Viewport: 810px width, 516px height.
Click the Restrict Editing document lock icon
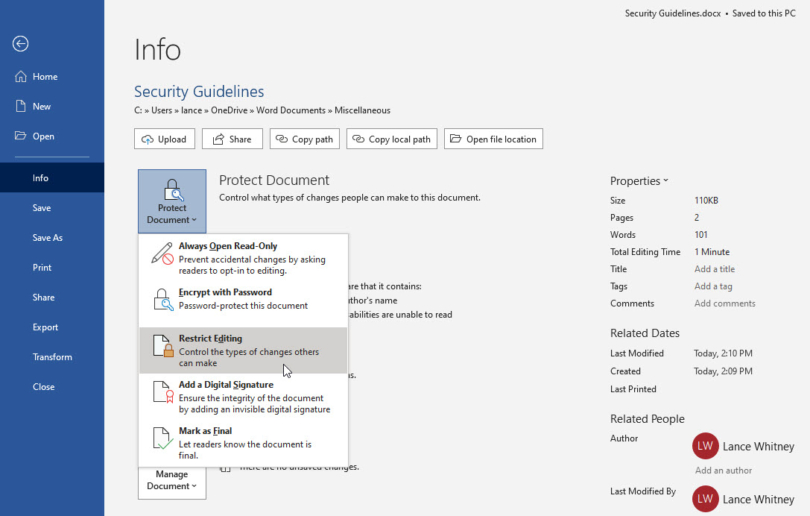[162, 347]
